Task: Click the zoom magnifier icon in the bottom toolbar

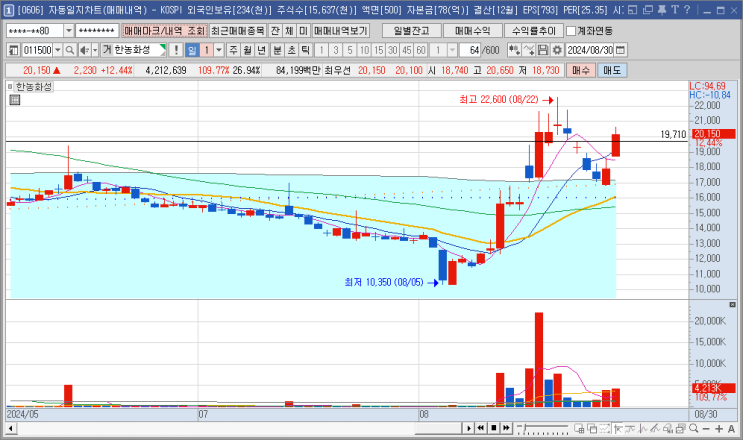Action: [x=694, y=428]
